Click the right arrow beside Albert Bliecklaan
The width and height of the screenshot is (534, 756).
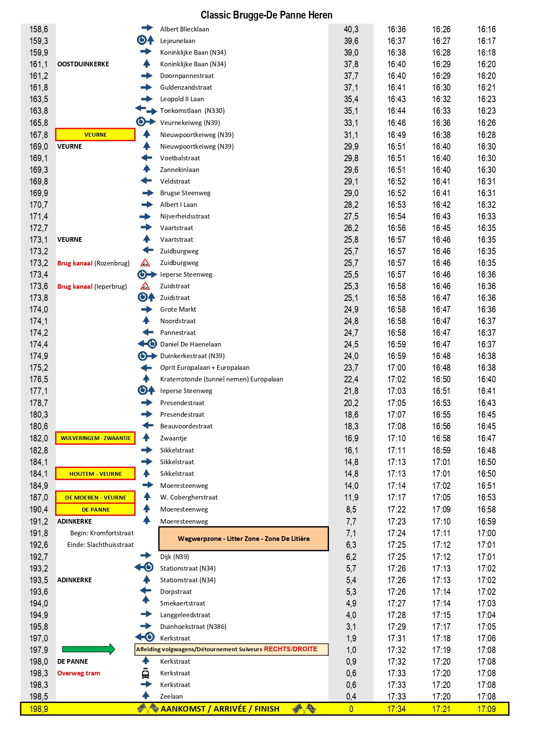147,28
